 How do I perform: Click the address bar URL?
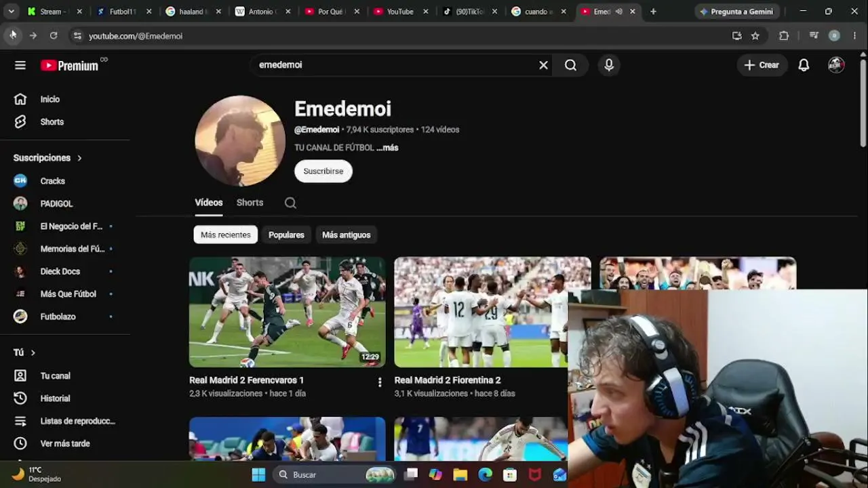pyautogui.click(x=136, y=36)
